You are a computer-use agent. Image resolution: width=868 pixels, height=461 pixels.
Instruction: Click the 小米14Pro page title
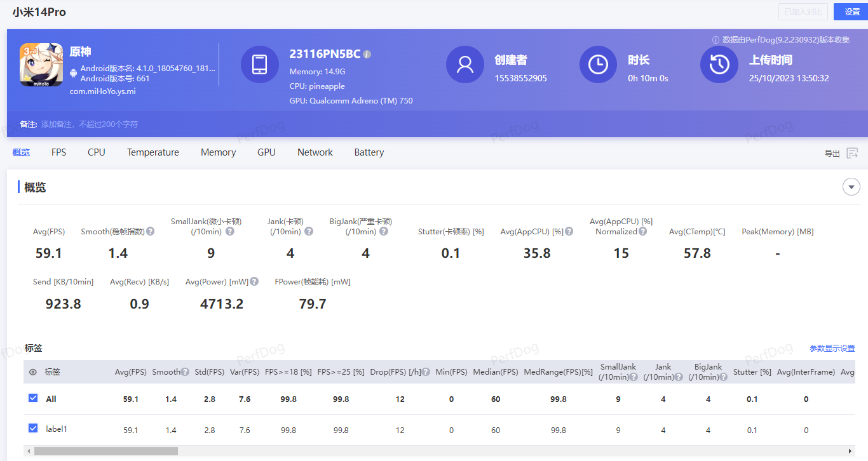(x=39, y=12)
